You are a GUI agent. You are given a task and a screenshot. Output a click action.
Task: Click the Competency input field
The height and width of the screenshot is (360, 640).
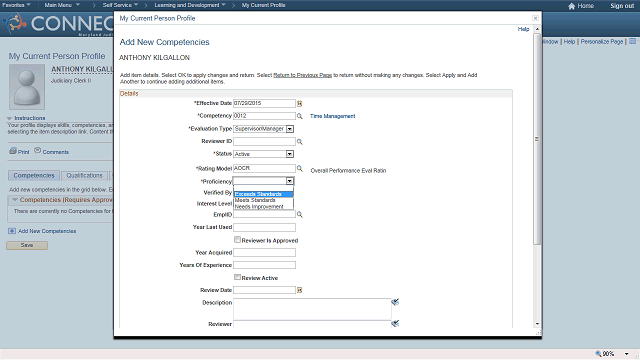[264, 116]
